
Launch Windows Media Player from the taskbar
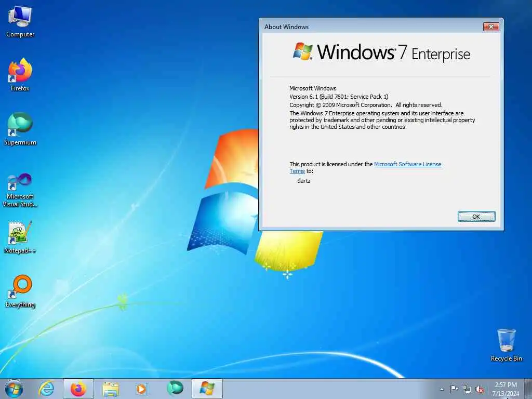pos(141,389)
